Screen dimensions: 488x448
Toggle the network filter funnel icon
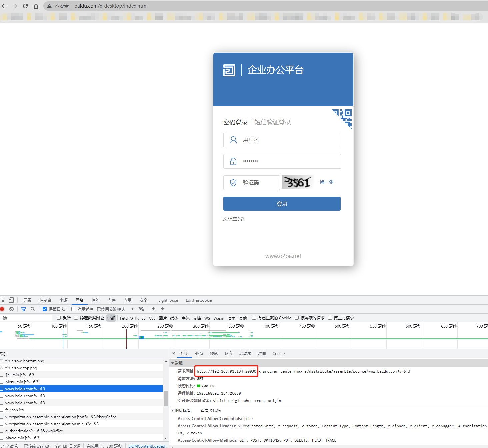(x=24, y=309)
